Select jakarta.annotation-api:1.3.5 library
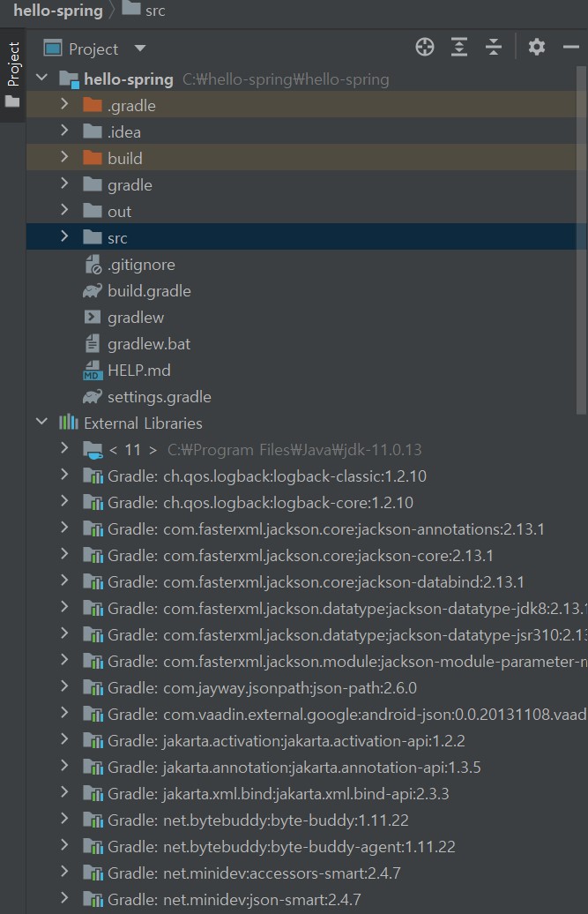This screenshot has width=588, height=914. pyautogui.click(x=294, y=768)
